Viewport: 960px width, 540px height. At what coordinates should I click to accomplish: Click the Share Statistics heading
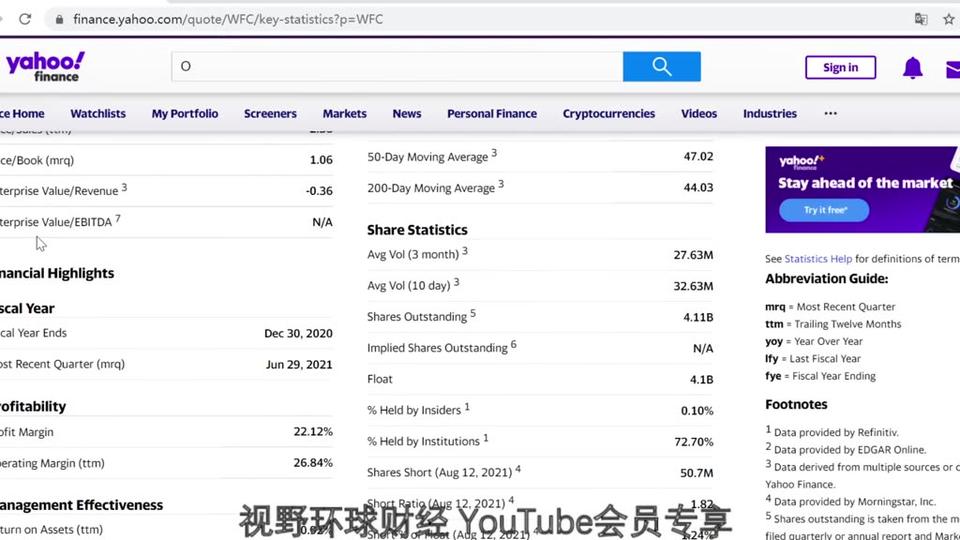(417, 230)
